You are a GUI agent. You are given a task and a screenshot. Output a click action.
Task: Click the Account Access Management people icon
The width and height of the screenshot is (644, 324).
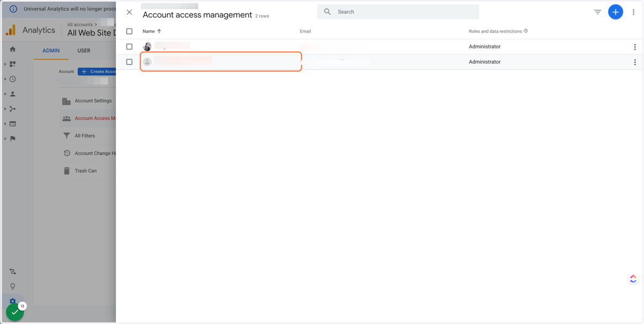[67, 118]
